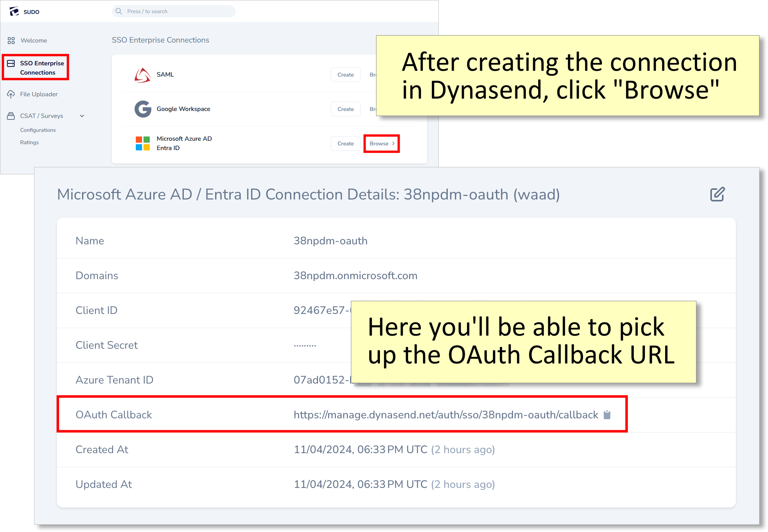Click the Azure Tenant ID value 07ad0152
This screenshot has width=768, height=532.
tap(323, 380)
